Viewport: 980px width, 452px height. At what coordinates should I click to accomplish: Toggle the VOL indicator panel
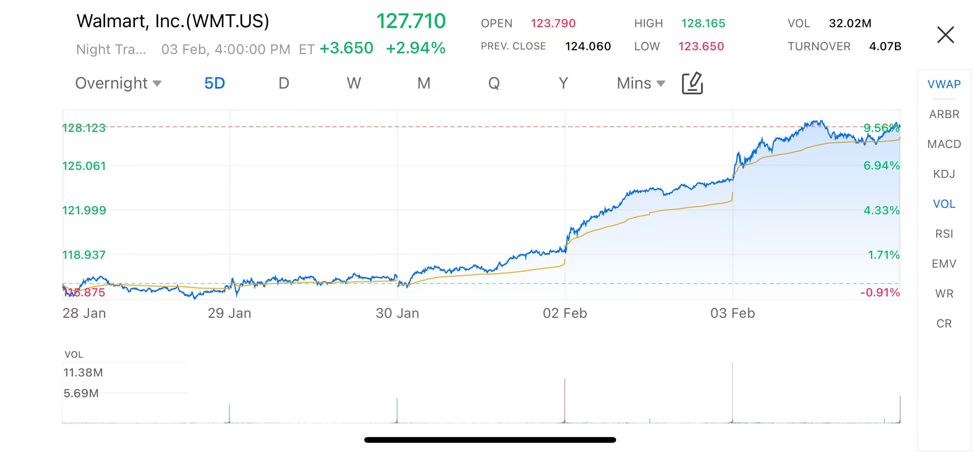(944, 204)
